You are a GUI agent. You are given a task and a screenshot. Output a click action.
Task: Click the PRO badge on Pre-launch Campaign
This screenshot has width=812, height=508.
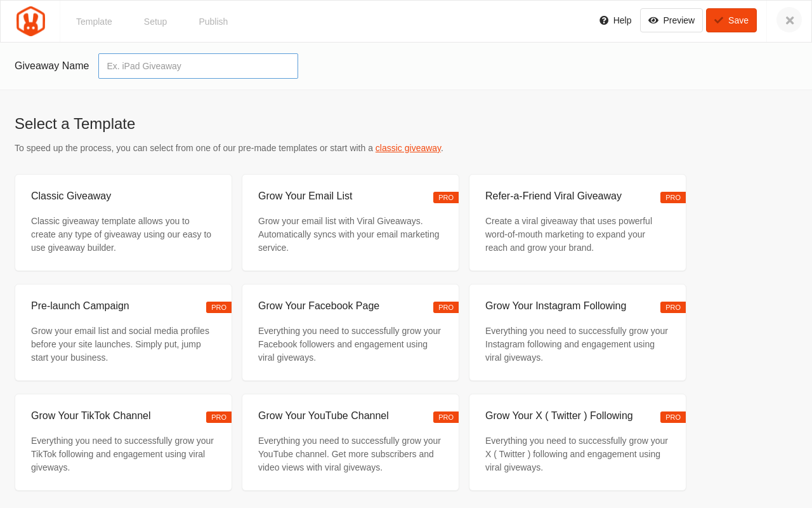coord(219,307)
